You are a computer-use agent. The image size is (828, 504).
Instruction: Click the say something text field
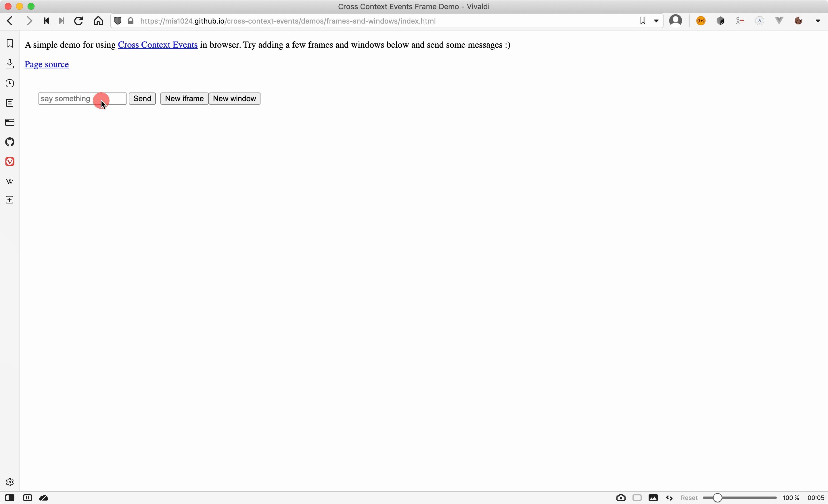82,98
